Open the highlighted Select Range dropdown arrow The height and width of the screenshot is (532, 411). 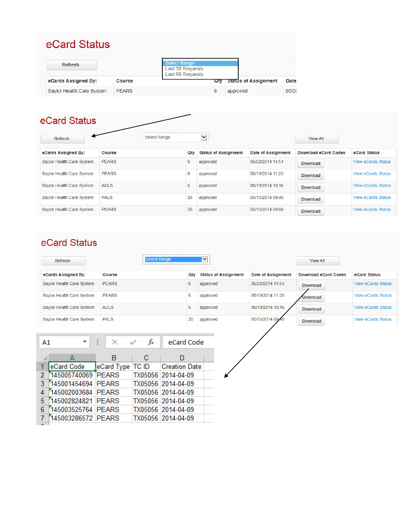[x=205, y=259]
